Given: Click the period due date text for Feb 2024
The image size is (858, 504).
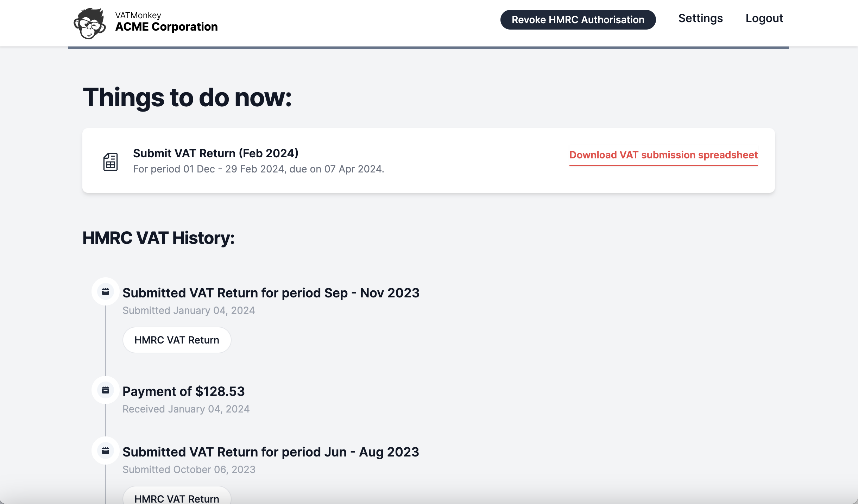Looking at the screenshot, I should [x=259, y=169].
